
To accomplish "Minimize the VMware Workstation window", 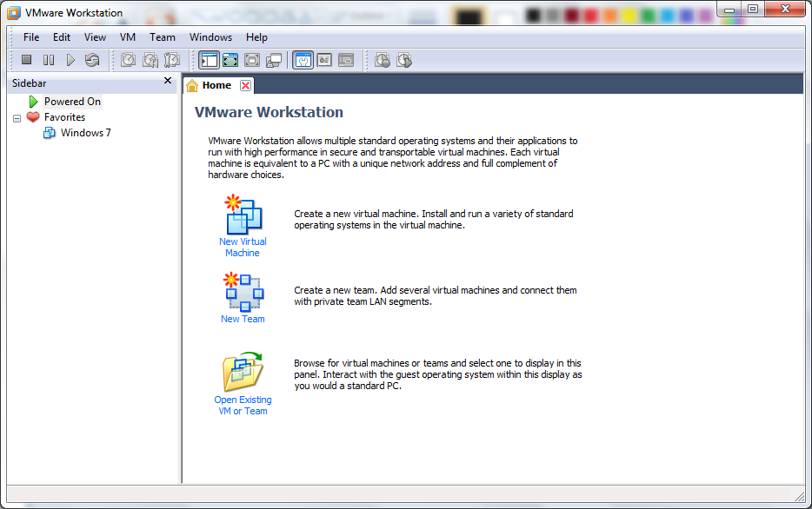I will (x=729, y=9).
